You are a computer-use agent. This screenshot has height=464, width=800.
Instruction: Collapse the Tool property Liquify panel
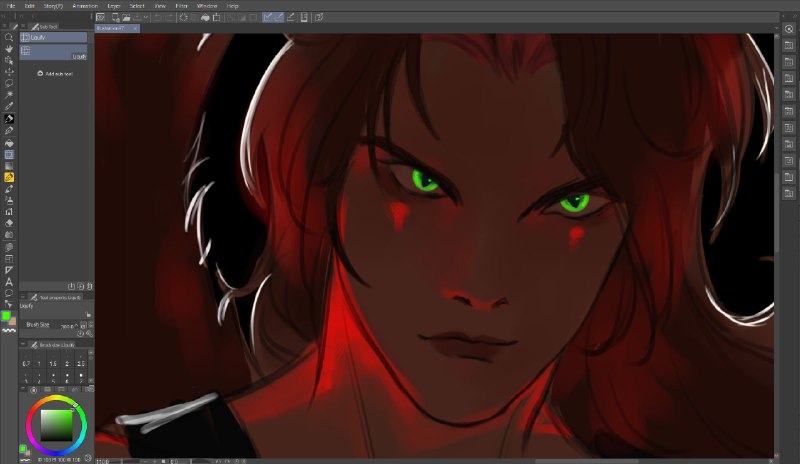coord(23,297)
